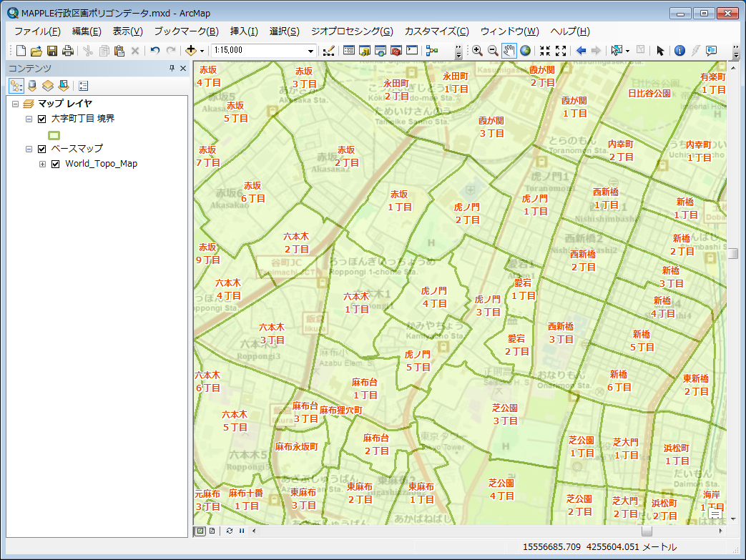Open the ArcToolbox window

pyautogui.click(x=396, y=51)
